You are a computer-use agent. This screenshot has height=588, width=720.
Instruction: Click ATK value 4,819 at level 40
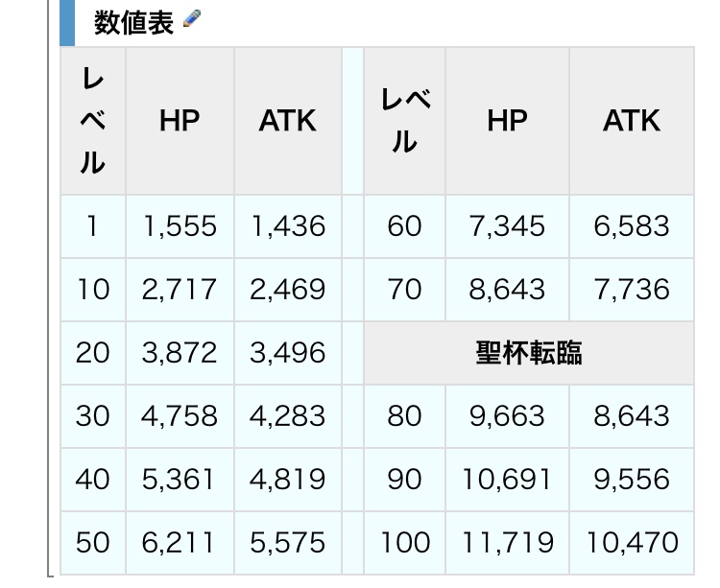[x=287, y=480]
